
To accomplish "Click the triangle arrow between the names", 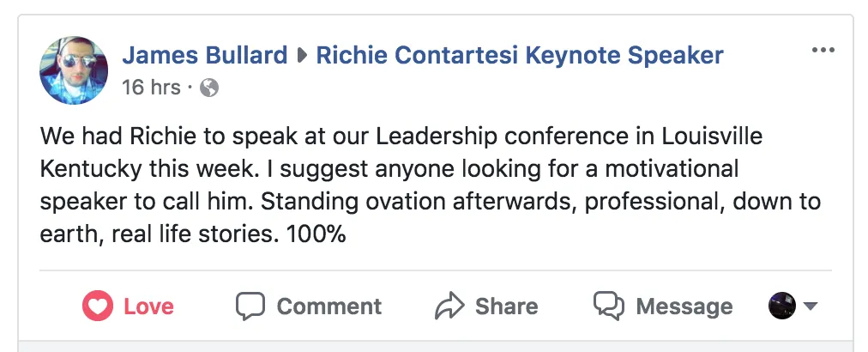I will [302, 56].
